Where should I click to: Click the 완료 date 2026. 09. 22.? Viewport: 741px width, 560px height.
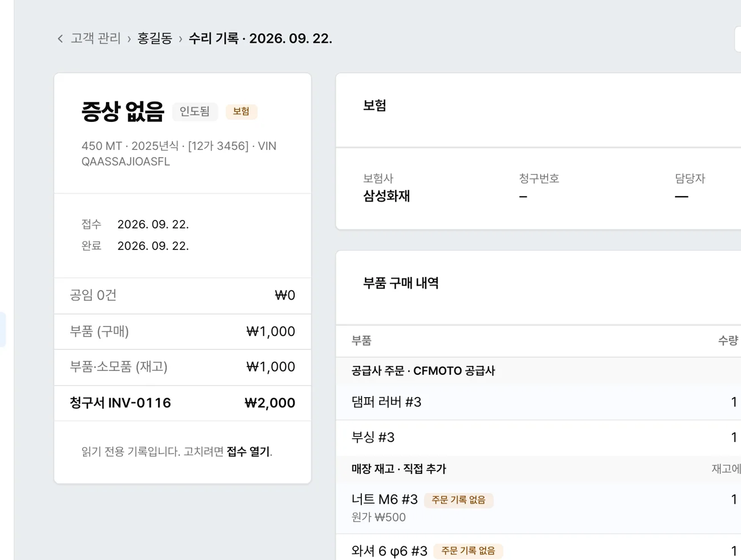[153, 246]
